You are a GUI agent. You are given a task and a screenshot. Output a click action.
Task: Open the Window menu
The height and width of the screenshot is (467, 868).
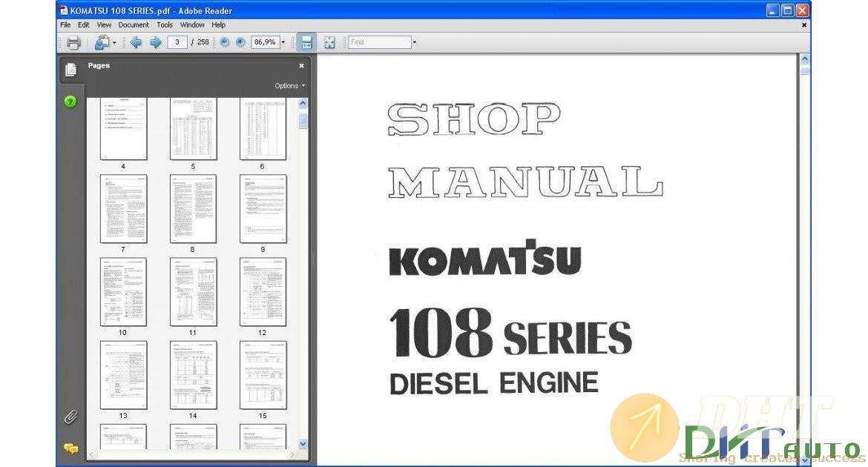pyautogui.click(x=192, y=25)
